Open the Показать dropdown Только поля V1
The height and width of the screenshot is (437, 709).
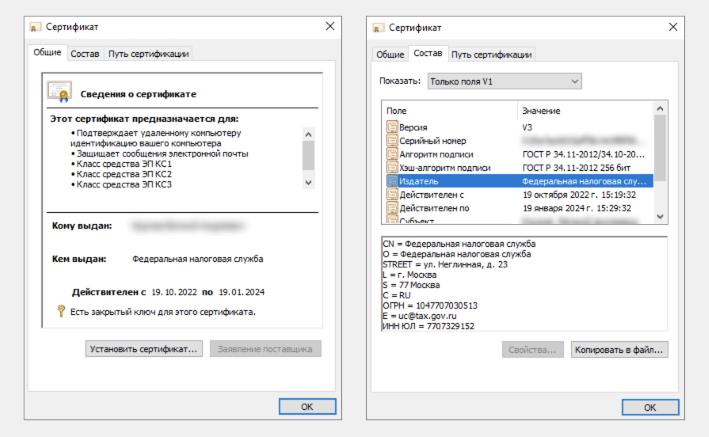click(505, 81)
